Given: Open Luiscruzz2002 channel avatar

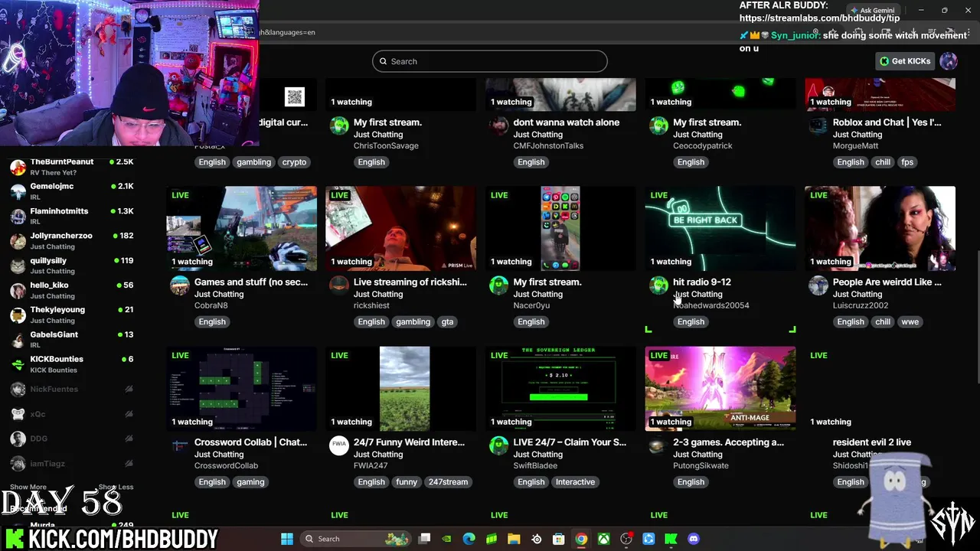Looking at the screenshot, I should coord(818,286).
